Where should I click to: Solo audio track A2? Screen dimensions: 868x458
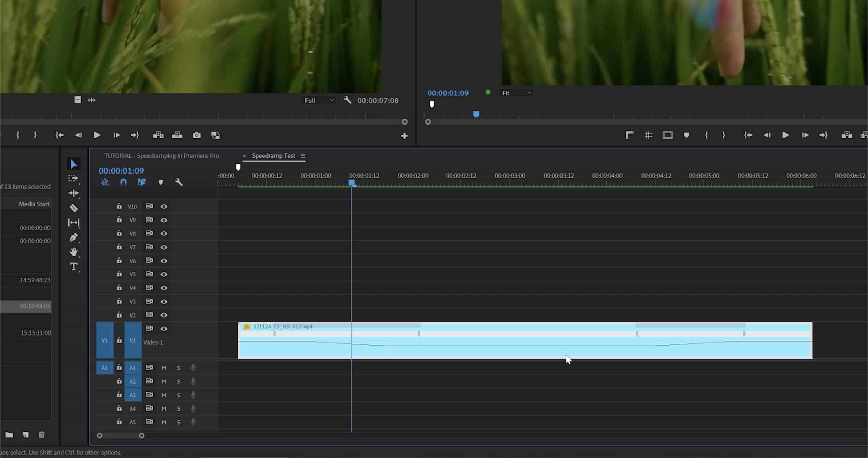click(179, 381)
